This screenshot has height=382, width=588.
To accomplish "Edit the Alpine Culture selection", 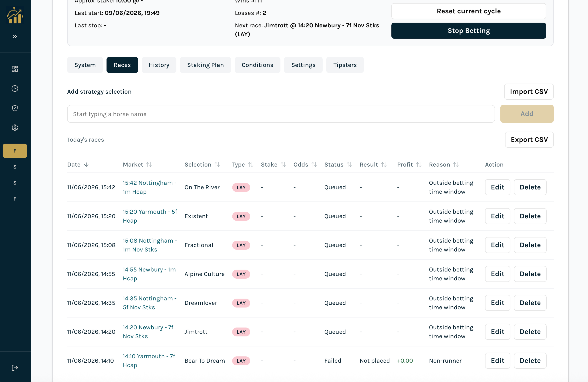I will (x=497, y=274).
